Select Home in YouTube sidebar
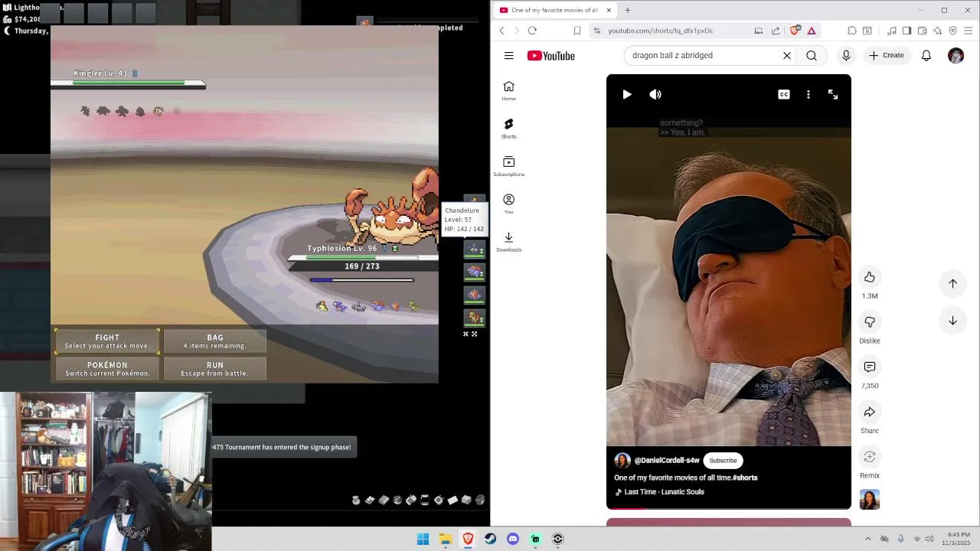Screen dimensions: 980x551 point(508,90)
